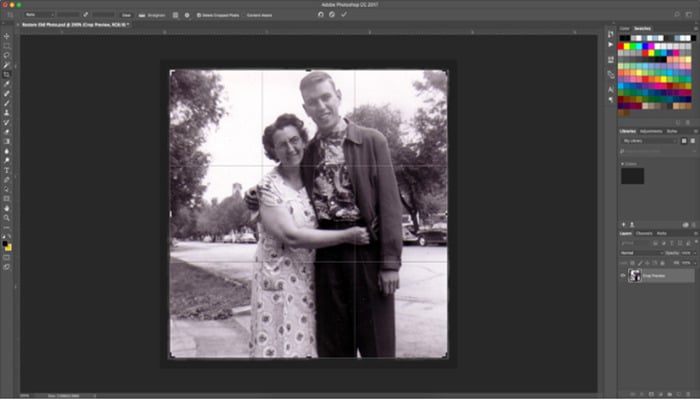Select the Horizontal Type tool
700x400 pixels.
7,170
